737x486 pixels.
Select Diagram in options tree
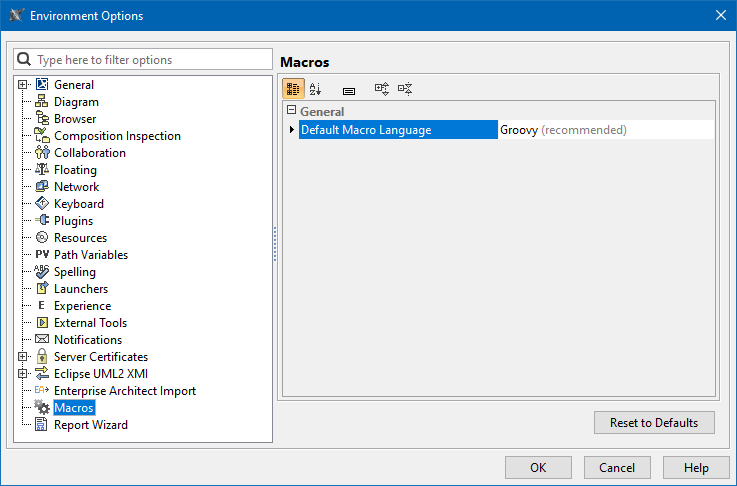(x=76, y=102)
